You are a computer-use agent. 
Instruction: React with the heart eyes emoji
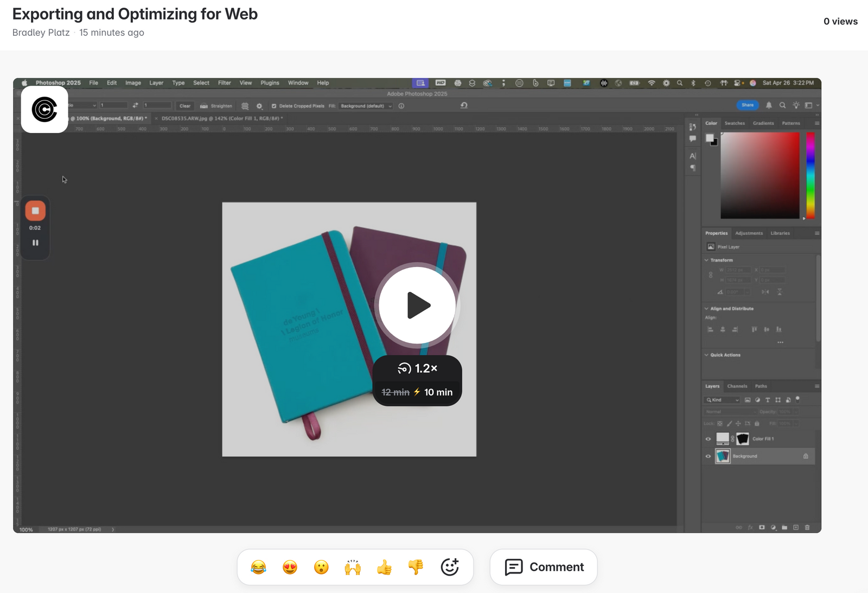click(290, 568)
